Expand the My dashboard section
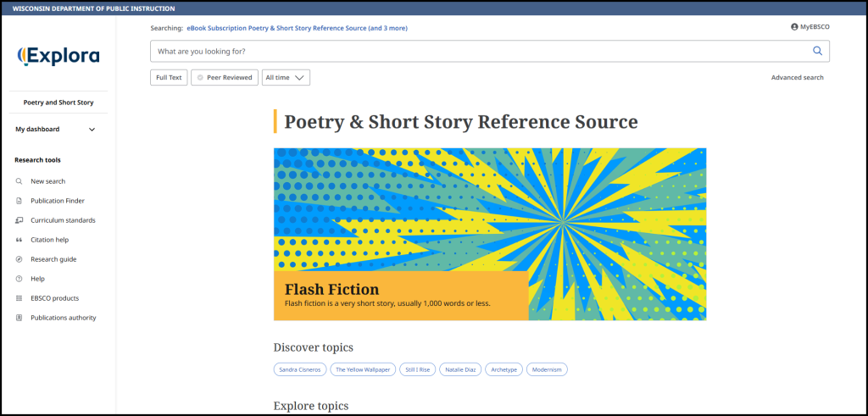The image size is (868, 416). click(55, 130)
